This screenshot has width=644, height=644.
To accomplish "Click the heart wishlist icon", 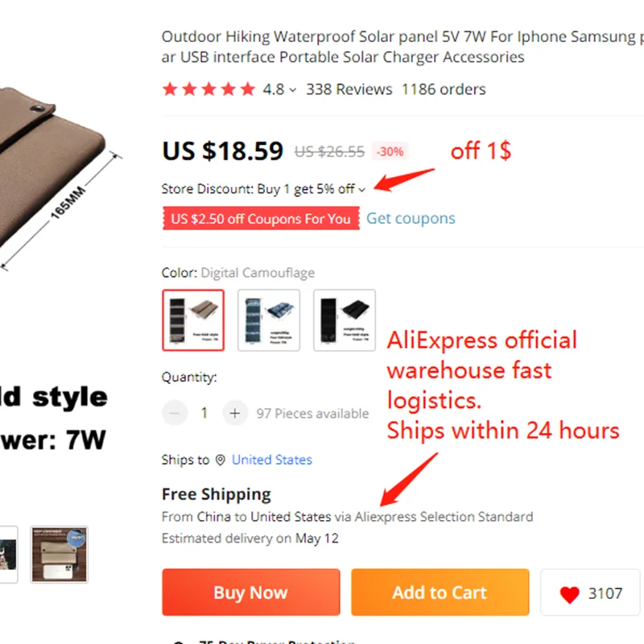I will point(570,594).
